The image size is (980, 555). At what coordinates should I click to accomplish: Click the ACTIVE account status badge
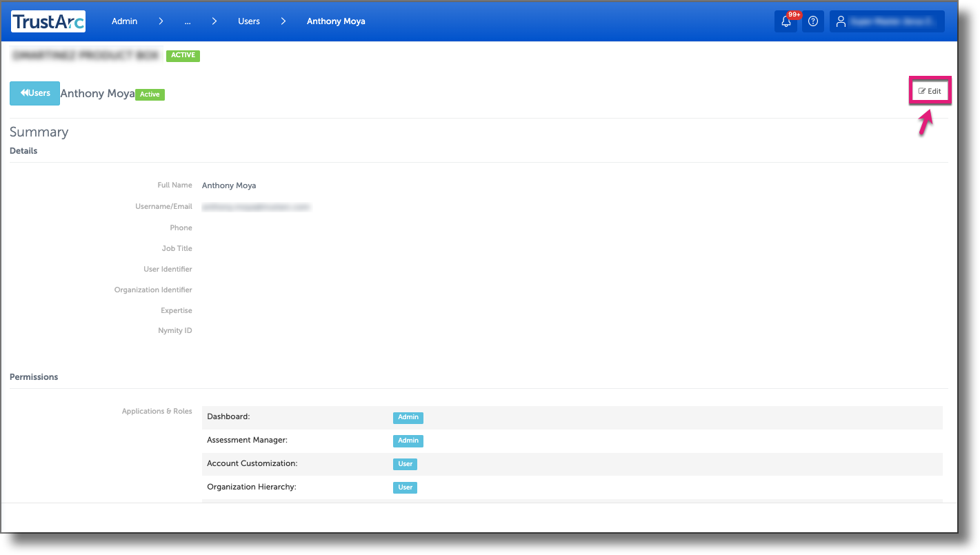click(183, 56)
